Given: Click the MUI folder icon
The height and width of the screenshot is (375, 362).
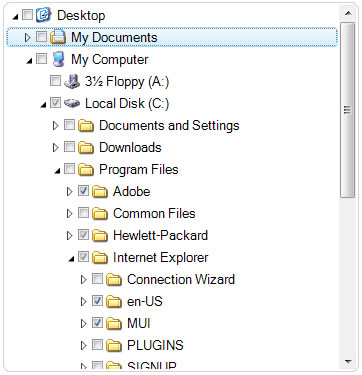Looking at the screenshot, I should [114, 323].
